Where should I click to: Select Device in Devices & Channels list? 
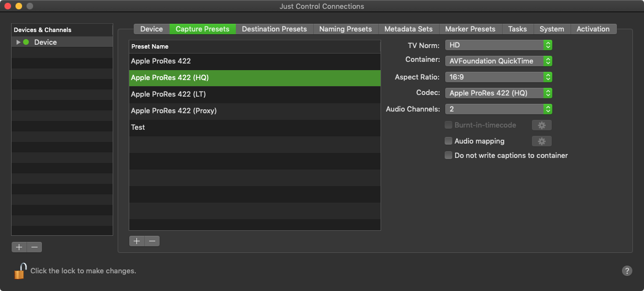coord(62,43)
